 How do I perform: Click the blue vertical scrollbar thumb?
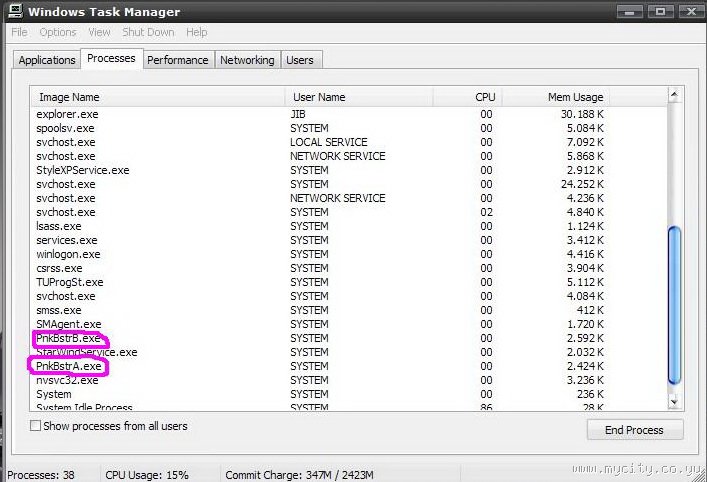(674, 305)
